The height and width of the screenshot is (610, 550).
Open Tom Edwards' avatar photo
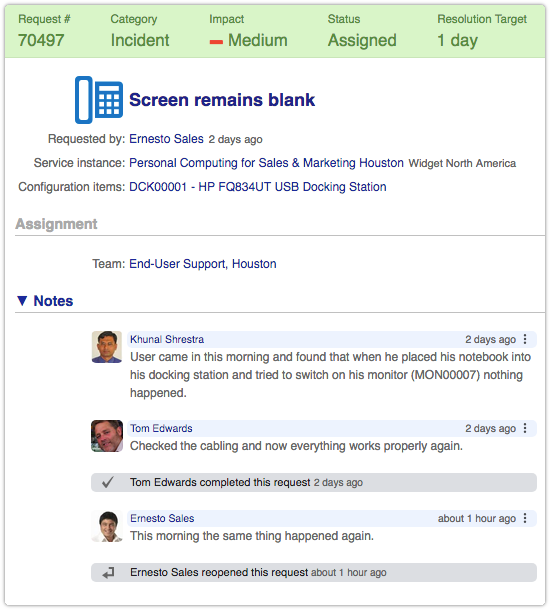pyautogui.click(x=107, y=436)
